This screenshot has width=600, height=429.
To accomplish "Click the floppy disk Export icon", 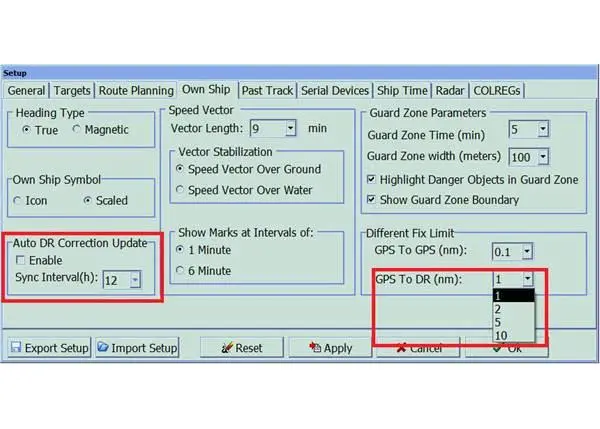I will pos(16,347).
